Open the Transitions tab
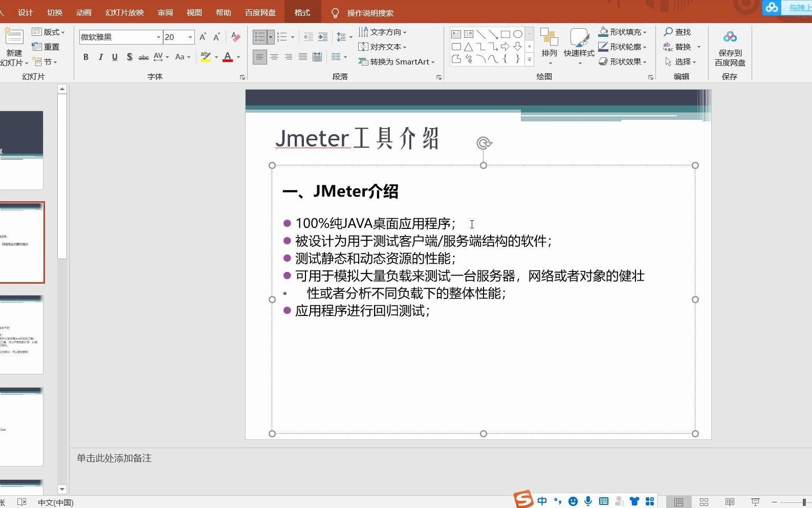The image size is (812, 508). (x=55, y=12)
